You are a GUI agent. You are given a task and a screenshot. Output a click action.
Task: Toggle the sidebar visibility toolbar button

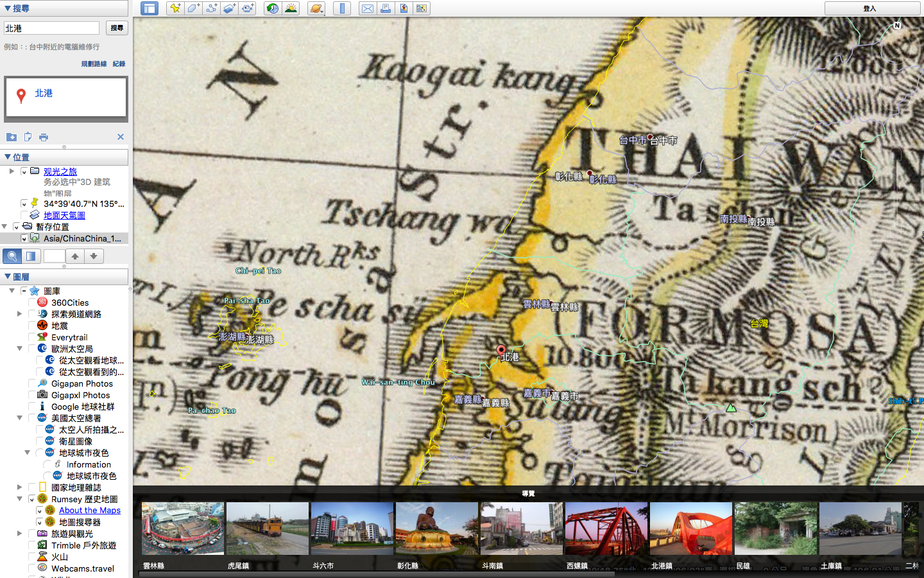pos(150,8)
